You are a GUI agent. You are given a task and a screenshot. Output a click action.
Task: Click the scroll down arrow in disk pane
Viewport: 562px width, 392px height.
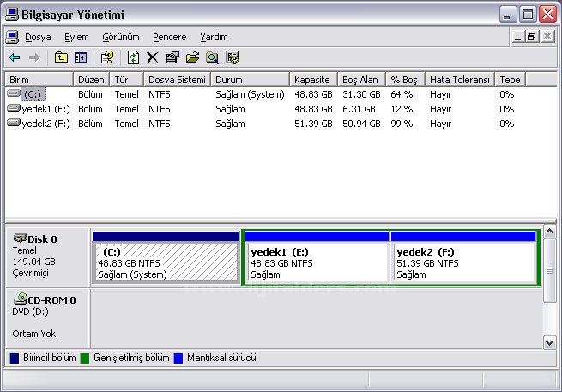point(550,342)
